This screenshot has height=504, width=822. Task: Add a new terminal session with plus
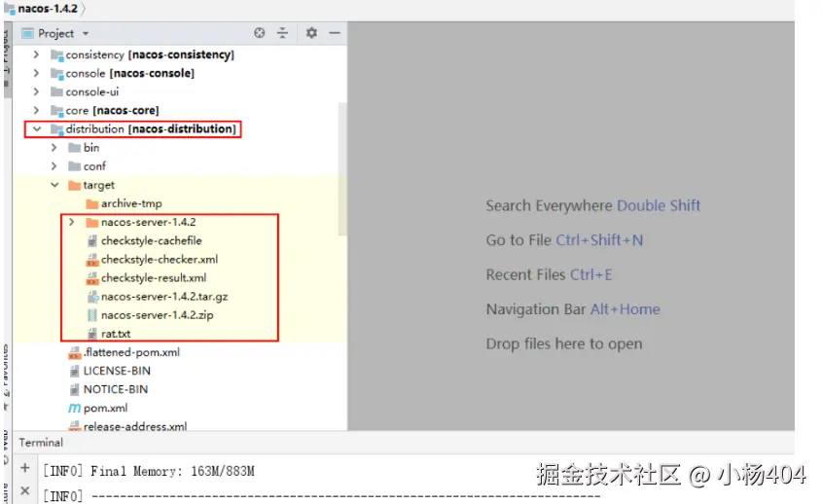24,467
